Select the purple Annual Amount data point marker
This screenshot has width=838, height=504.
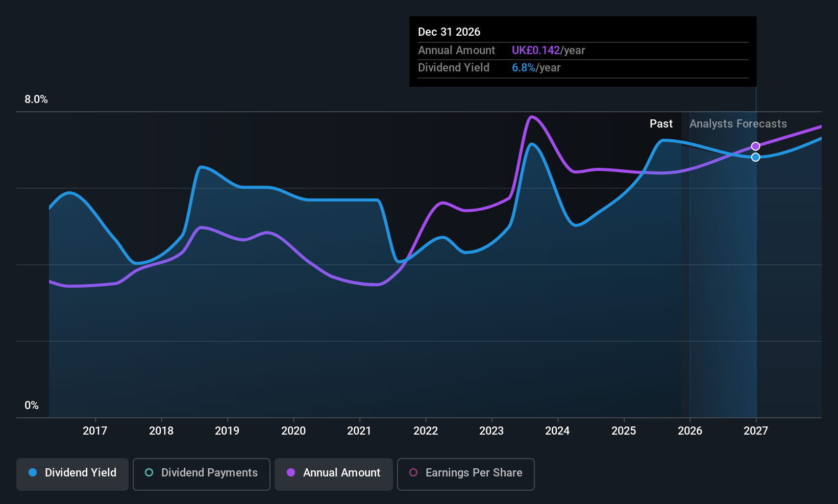tap(756, 146)
